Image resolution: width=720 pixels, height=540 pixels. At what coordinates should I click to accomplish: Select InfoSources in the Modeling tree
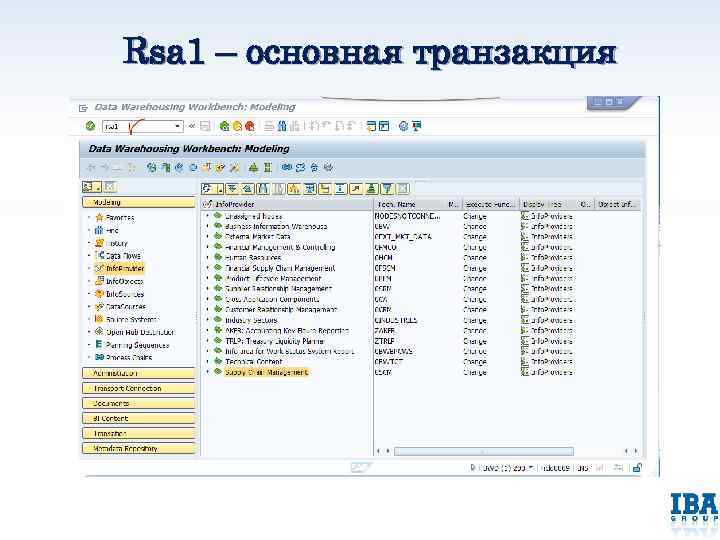(125, 294)
